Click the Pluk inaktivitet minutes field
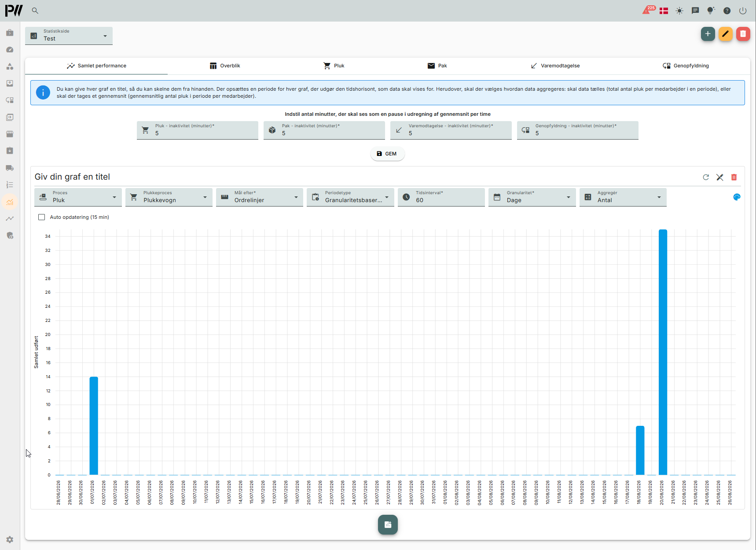Screen dimensions: 756x550 (x=198, y=130)
